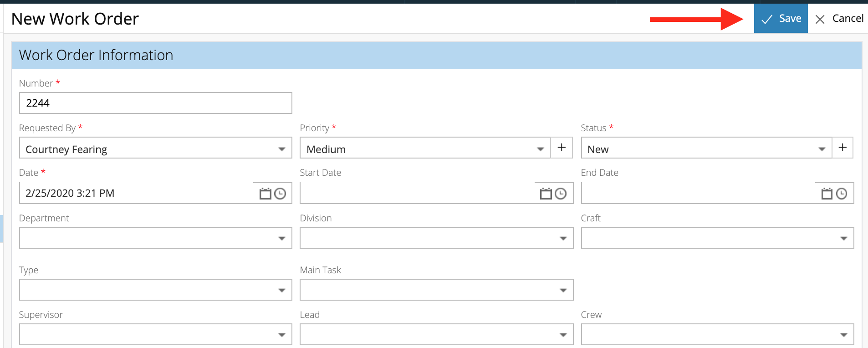
Task: Open the time picker for Start Date
Action: 561,194
